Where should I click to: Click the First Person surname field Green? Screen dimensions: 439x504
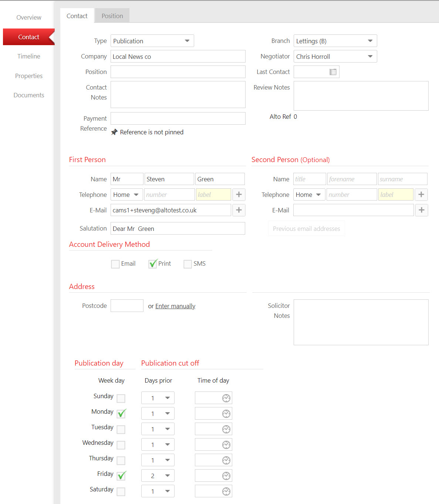pos(220,179)
